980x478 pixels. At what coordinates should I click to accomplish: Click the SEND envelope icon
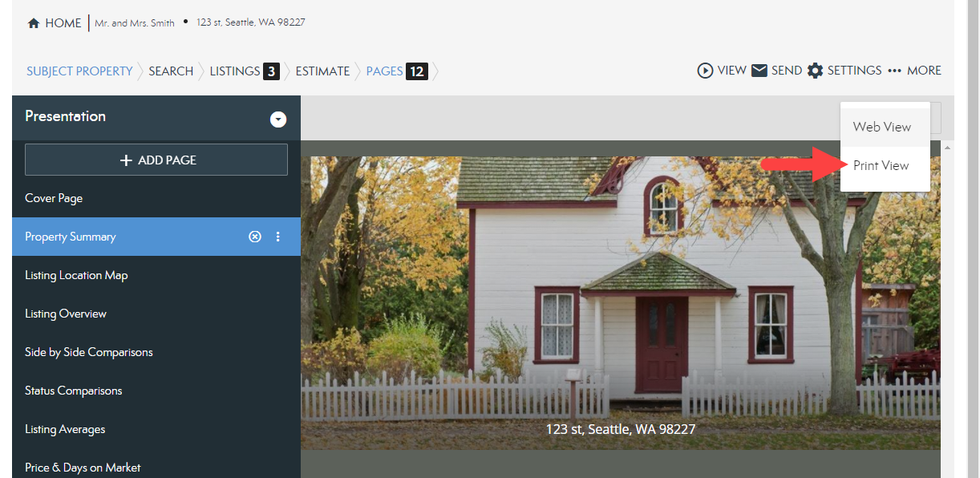pyautogui.click(x=759, y=71)
